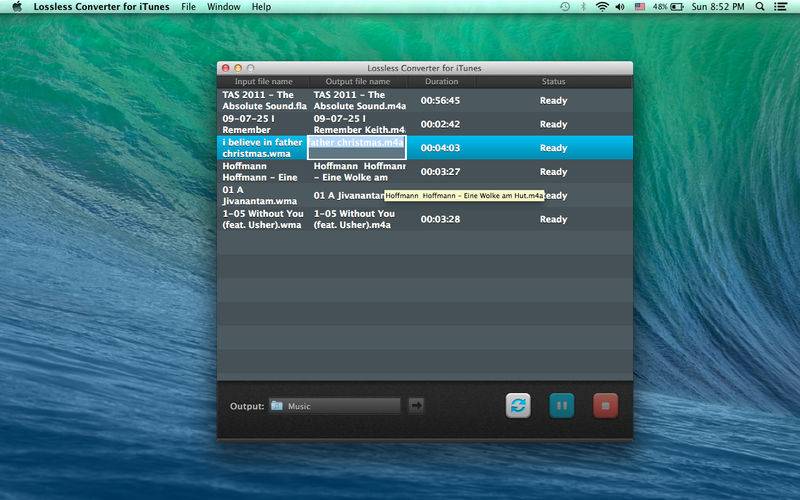Click Ready status of the father christmas row
This screenshot has height=500, width=800.
coord(554,148)
